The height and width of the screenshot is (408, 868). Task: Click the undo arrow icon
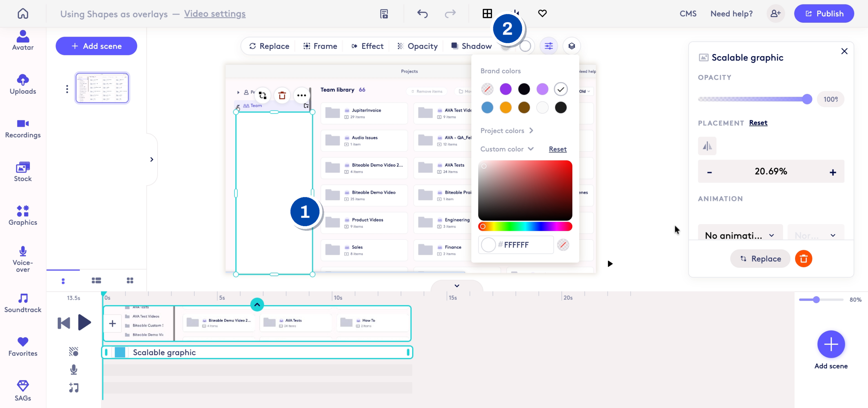tap(422, 14)
